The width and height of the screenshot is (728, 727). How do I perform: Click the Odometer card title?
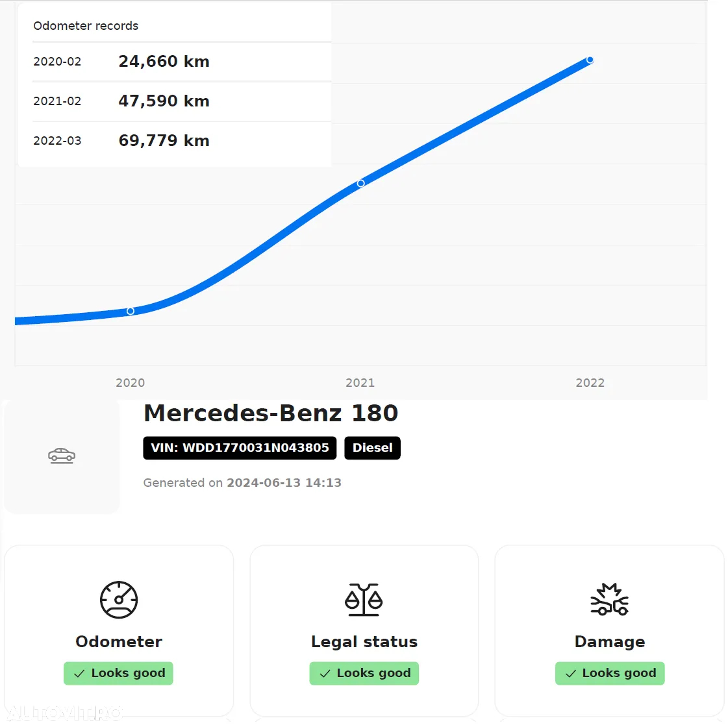tap(119, 641)
